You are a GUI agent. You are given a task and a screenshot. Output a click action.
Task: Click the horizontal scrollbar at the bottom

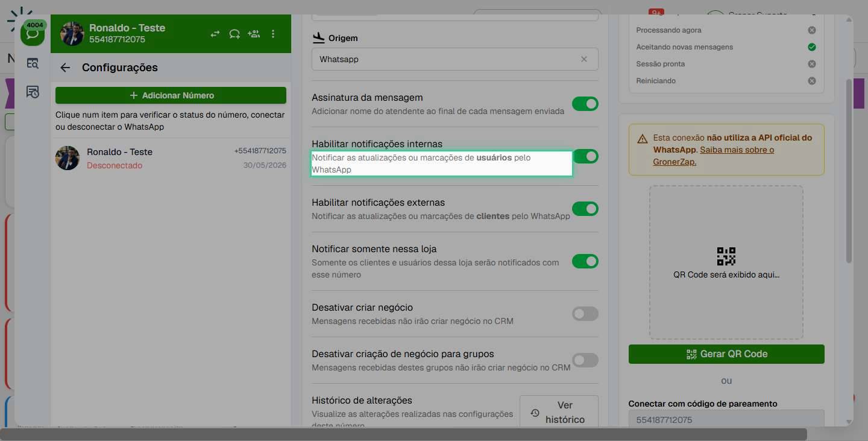click(403, 434)
